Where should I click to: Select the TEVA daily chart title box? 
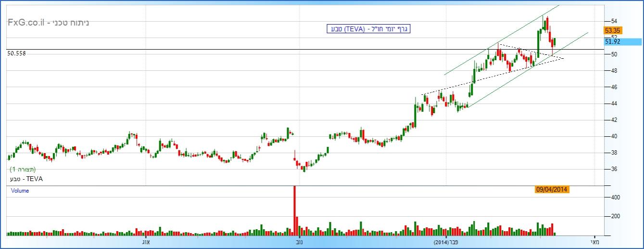368,29
